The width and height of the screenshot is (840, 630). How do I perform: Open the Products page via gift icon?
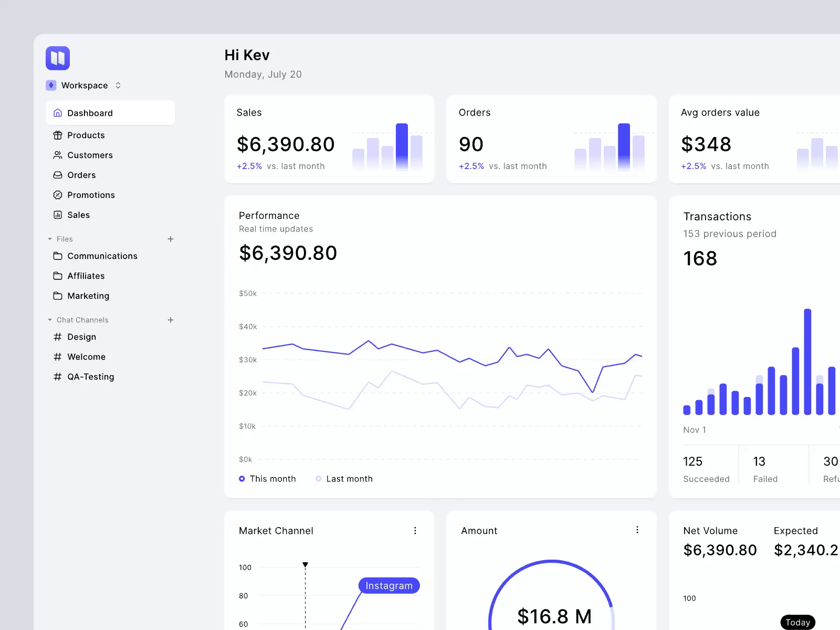(x=58, y=135)
